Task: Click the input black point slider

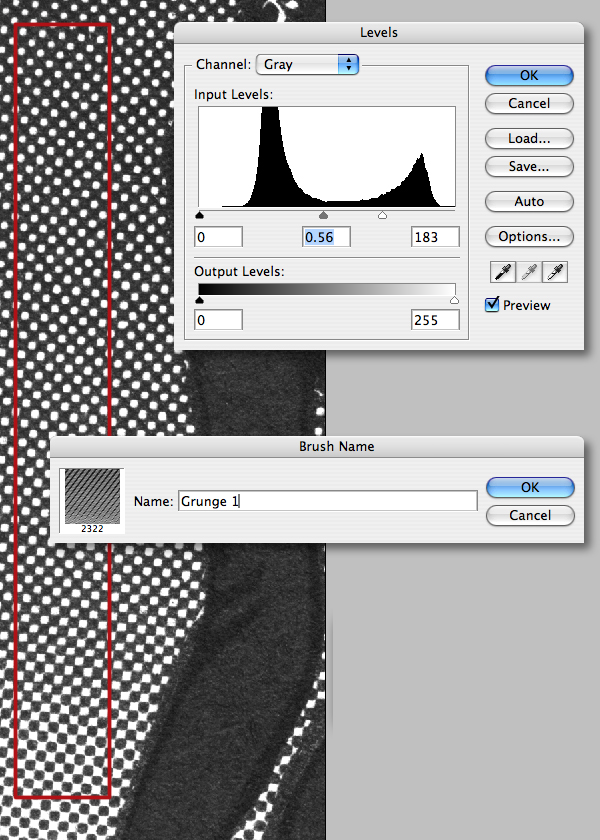Action: pyautogui.click(x=200, y=215)
